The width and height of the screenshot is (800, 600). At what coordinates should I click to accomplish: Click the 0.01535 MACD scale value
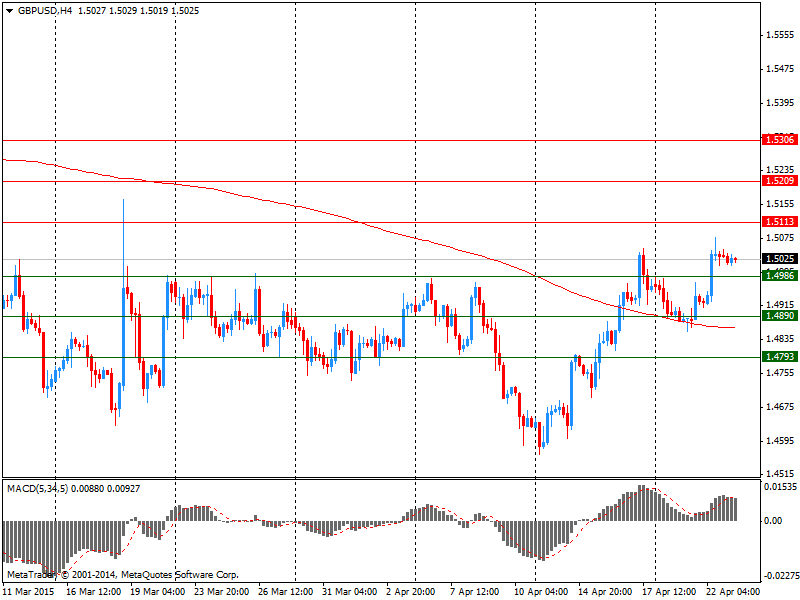point(781,487)
